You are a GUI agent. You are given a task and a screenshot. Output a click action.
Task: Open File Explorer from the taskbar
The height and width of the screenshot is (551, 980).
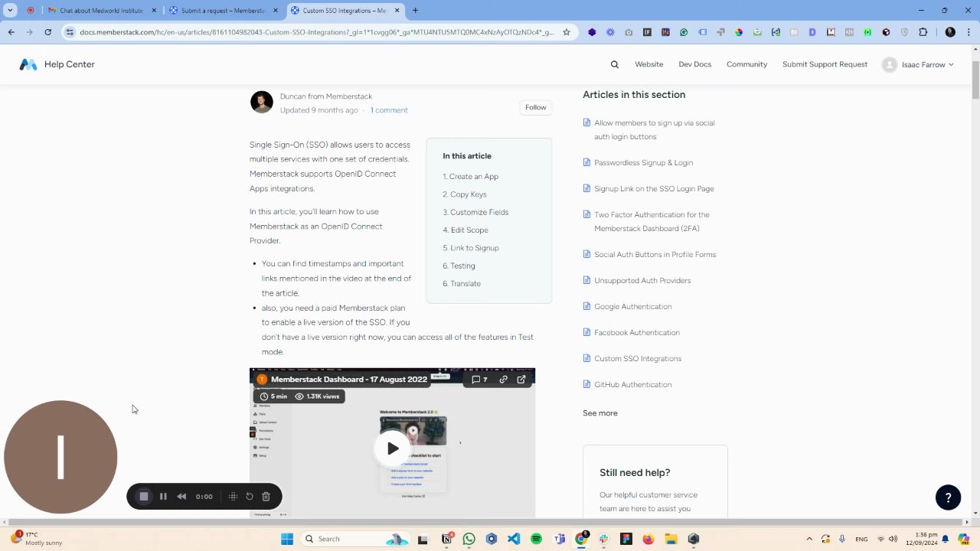(x=671, y=539)
